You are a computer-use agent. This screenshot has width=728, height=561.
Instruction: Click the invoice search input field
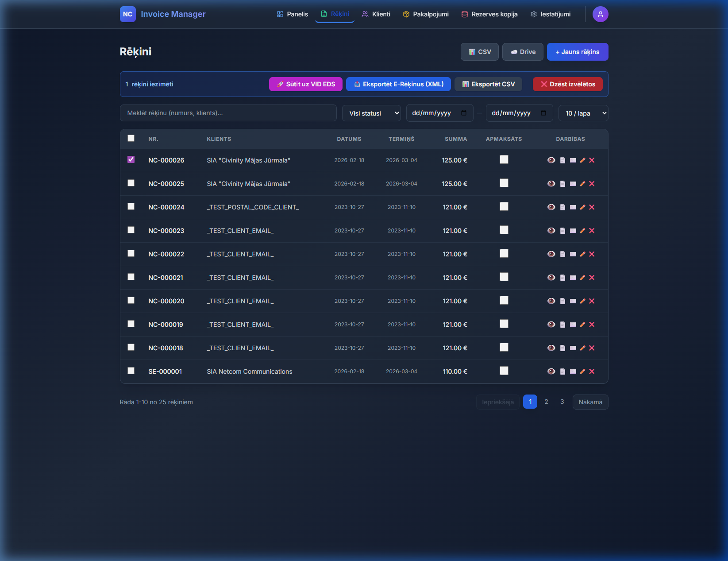228,113
